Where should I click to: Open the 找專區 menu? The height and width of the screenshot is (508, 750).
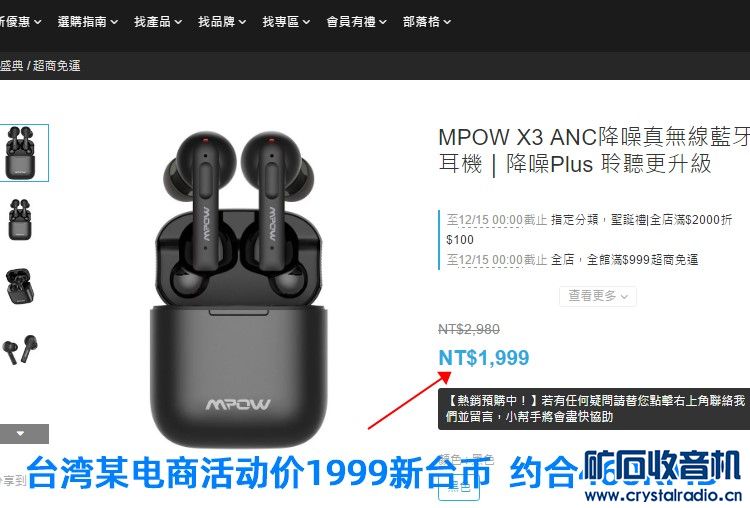tap(286, 22)
